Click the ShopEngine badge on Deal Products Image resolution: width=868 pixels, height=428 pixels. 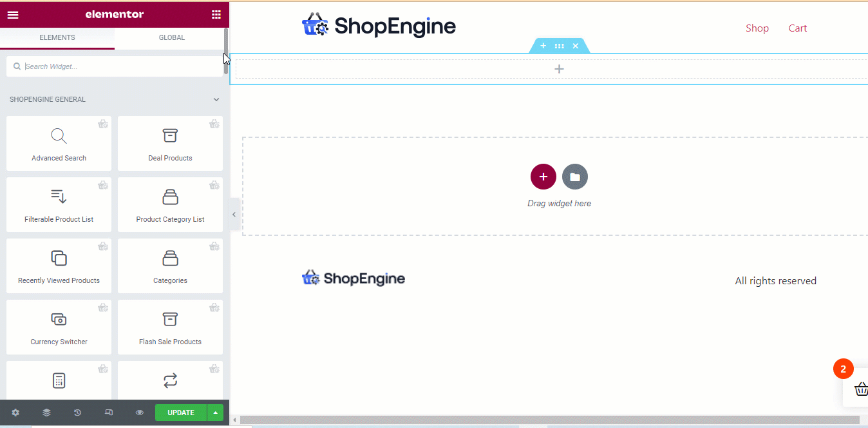click(x=214, y=124)
